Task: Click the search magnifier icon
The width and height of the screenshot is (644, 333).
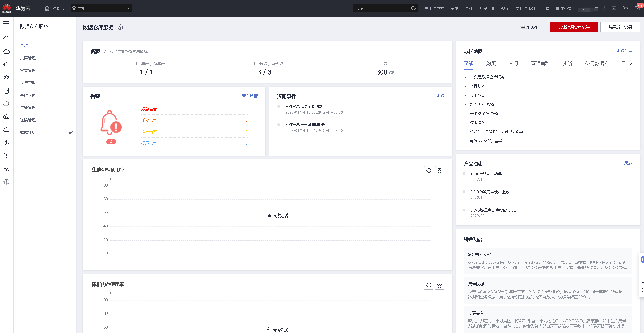Action: pyautogui.click(x=413, y=8)
